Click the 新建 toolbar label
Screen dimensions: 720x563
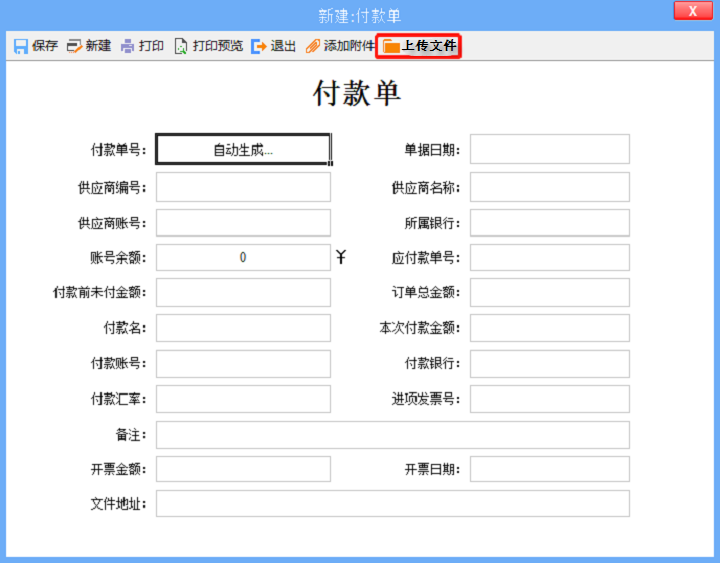tap(98, 46)
